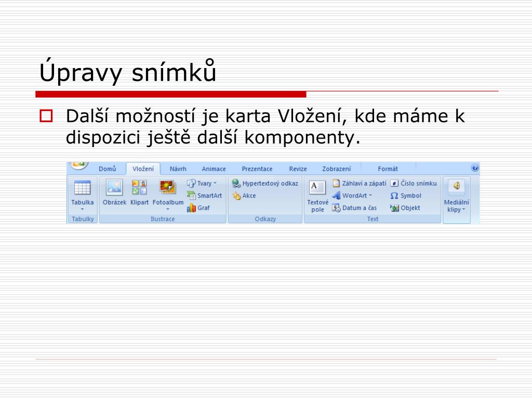Screen dimensions: 532x399
Task: Click the WordArt icon
Action: coord(336,195)
